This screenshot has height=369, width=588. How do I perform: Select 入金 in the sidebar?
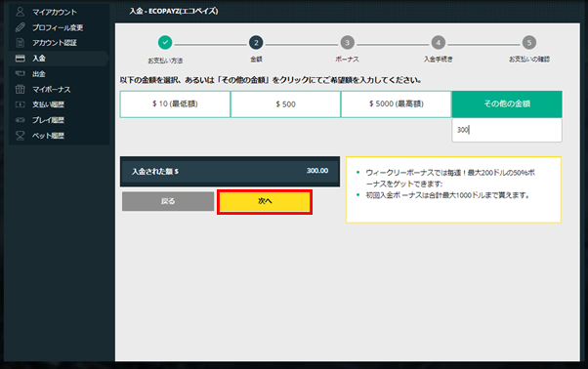click(x=59, y=59)
